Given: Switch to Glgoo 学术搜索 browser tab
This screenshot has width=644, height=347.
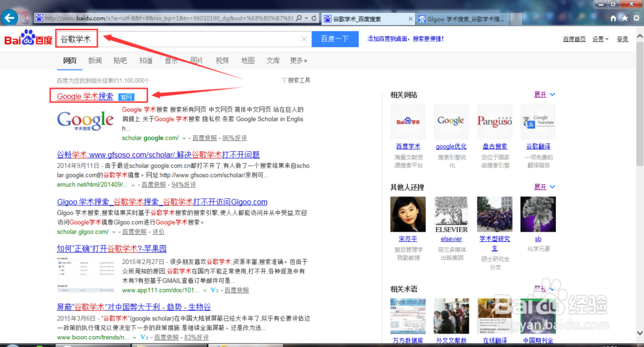Looking at the screenshot, I should pyautogui.click(x=463, y=19).
